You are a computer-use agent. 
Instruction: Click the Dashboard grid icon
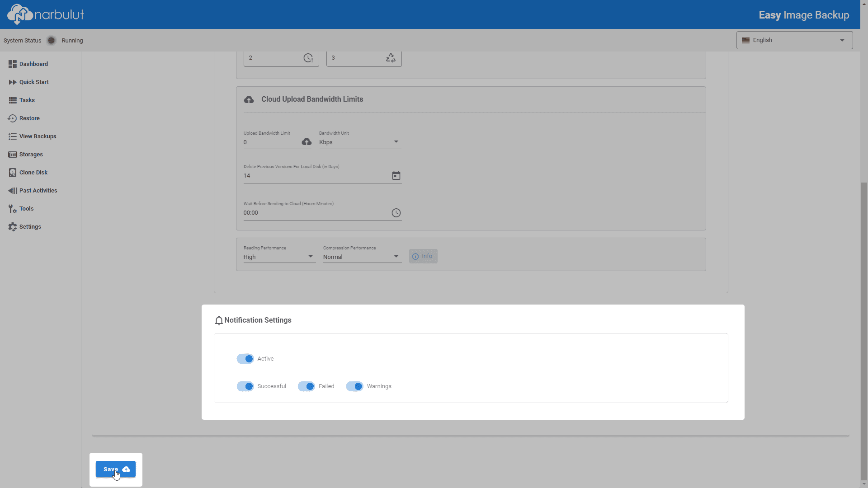13,64
